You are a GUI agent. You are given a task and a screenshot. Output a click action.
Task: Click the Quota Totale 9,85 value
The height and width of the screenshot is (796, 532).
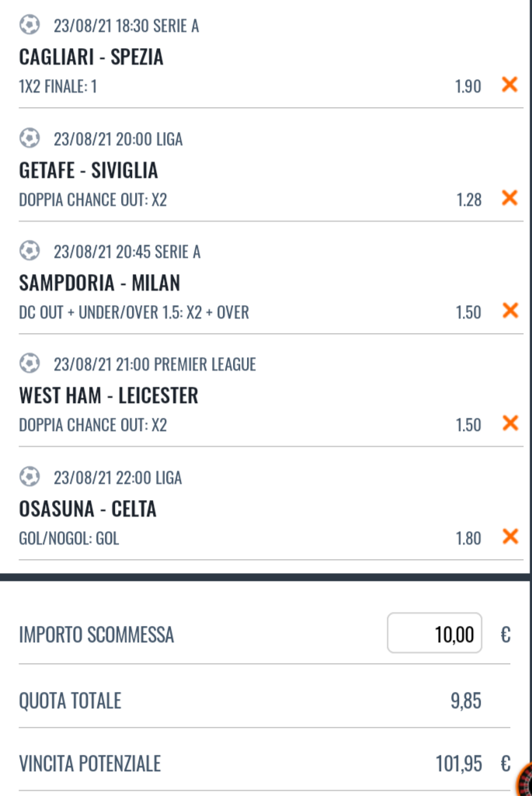pyautogui.click(x=466, y=701)
